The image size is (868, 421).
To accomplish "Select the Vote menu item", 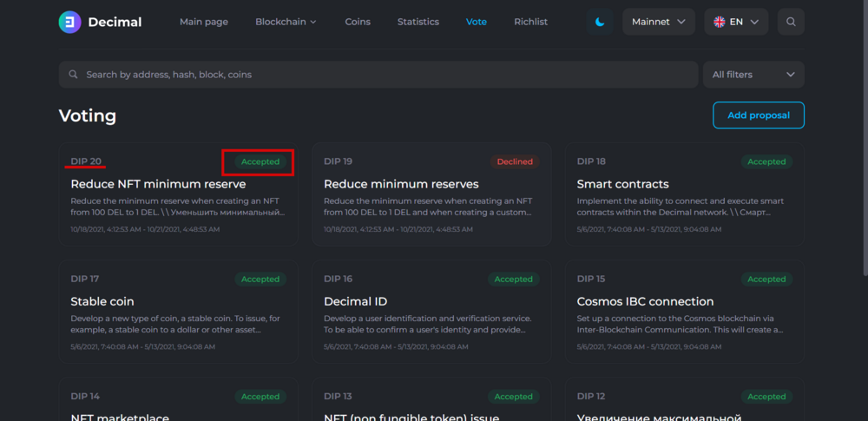I will pos(477,23).
